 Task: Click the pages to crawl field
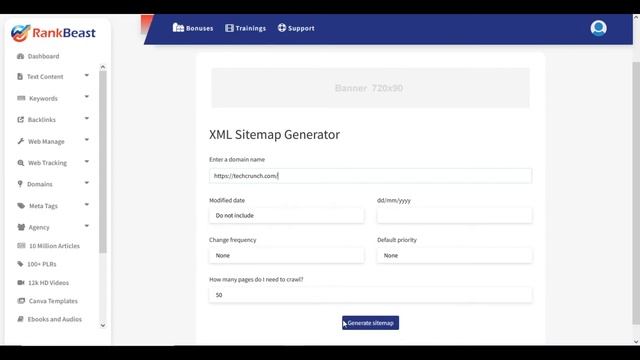click(370, 295)
